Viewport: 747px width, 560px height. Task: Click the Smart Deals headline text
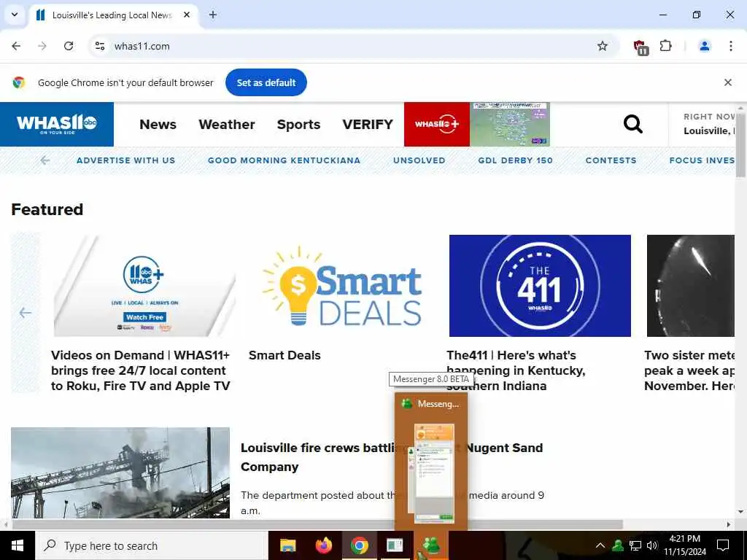tap(285, 355)
